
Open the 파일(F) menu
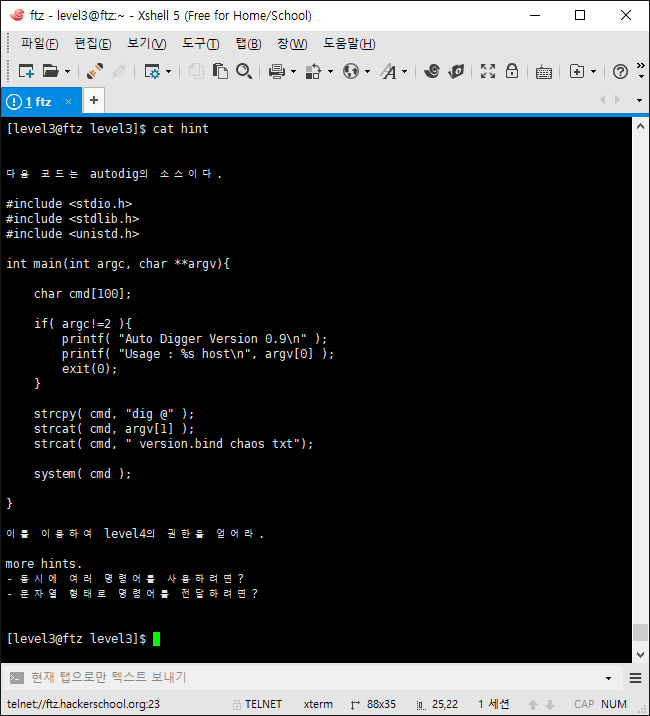point(40,43)
